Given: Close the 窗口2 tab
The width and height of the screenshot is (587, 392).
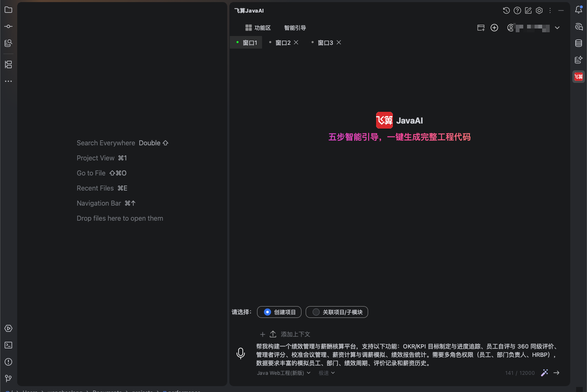Looking at the screenshot, I should coord(296,42).
